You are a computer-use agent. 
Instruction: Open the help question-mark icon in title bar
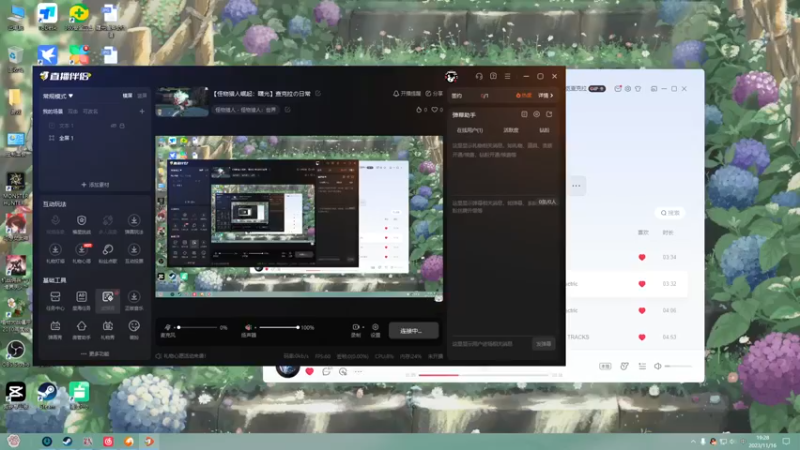493,77
